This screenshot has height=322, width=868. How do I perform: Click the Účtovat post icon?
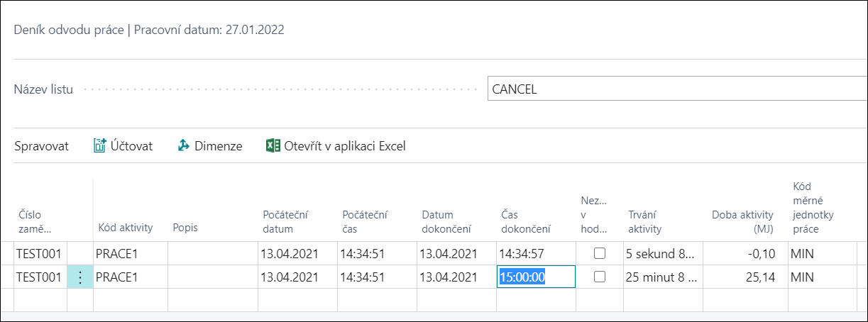pyautogui.click(x=99, y=145)
